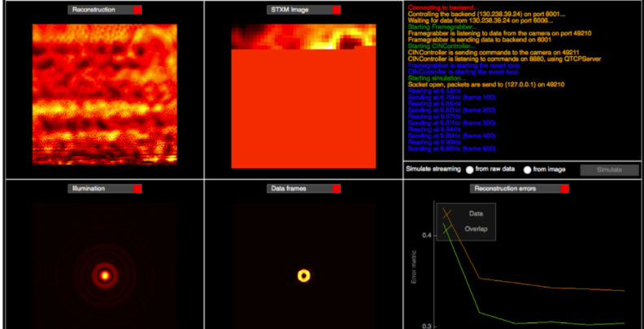Click the Simulate button

pos(610,170)
